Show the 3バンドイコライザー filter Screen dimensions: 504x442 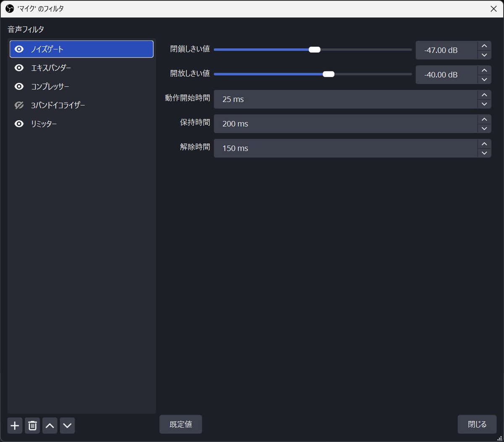(x=18, y=105)
